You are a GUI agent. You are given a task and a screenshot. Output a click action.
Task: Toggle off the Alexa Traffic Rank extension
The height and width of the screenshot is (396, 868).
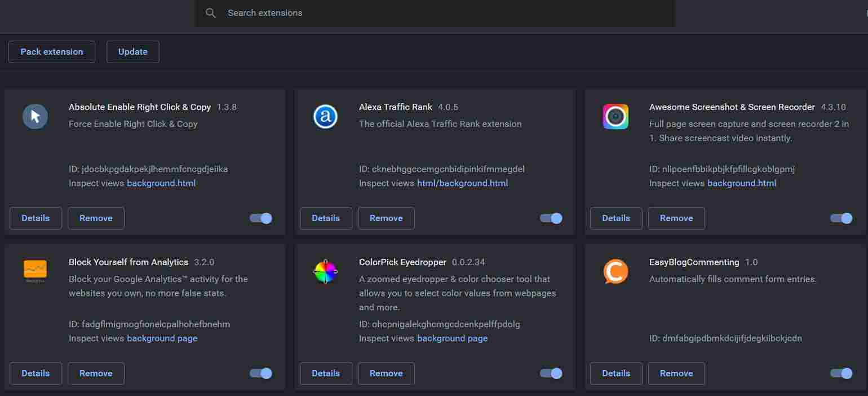tap(551, 218)
